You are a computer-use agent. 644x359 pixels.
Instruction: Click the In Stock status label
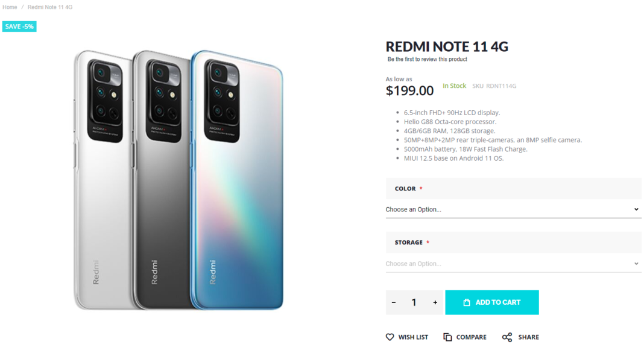pos(454,86)
